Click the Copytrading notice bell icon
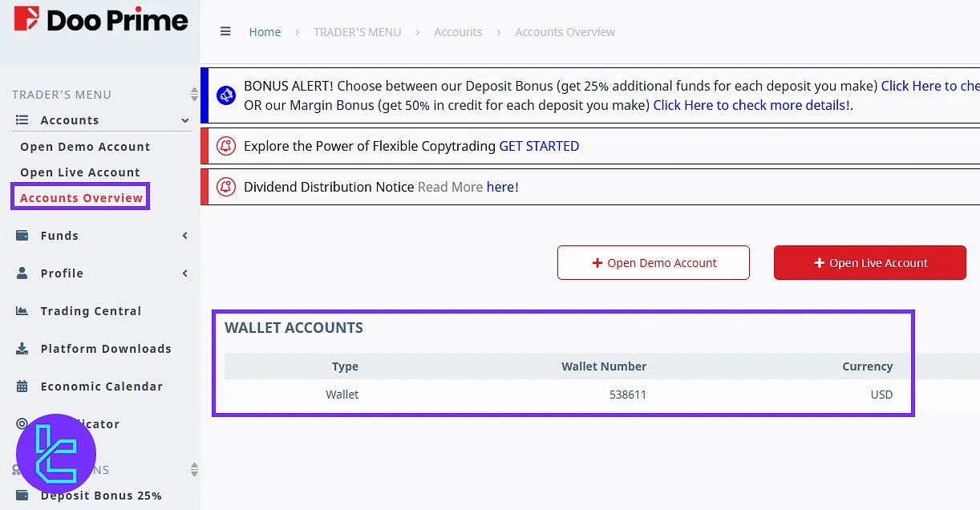 pos(226,146)
